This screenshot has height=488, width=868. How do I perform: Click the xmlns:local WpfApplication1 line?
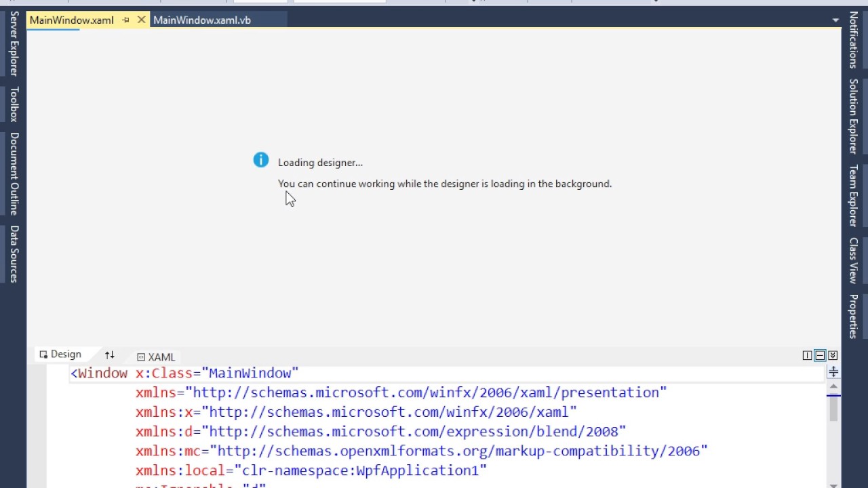point(311,471)
